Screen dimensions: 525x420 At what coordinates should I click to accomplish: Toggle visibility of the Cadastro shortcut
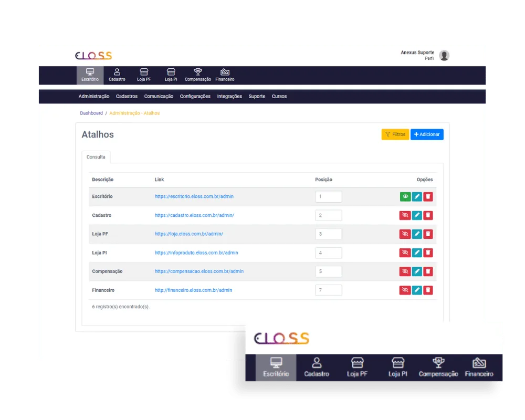click(405, 215)
